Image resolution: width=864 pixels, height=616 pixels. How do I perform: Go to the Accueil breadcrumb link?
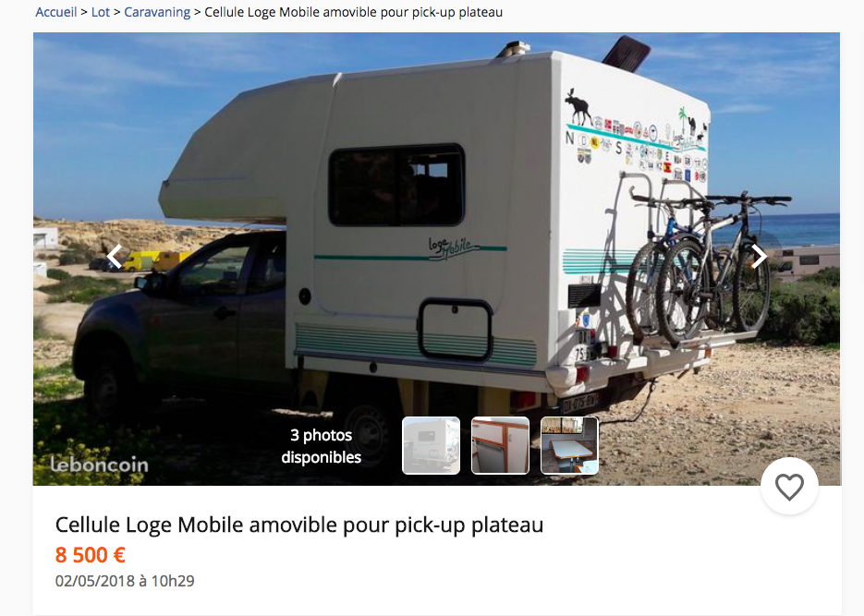pyautogui.click(x=56, y=12)
